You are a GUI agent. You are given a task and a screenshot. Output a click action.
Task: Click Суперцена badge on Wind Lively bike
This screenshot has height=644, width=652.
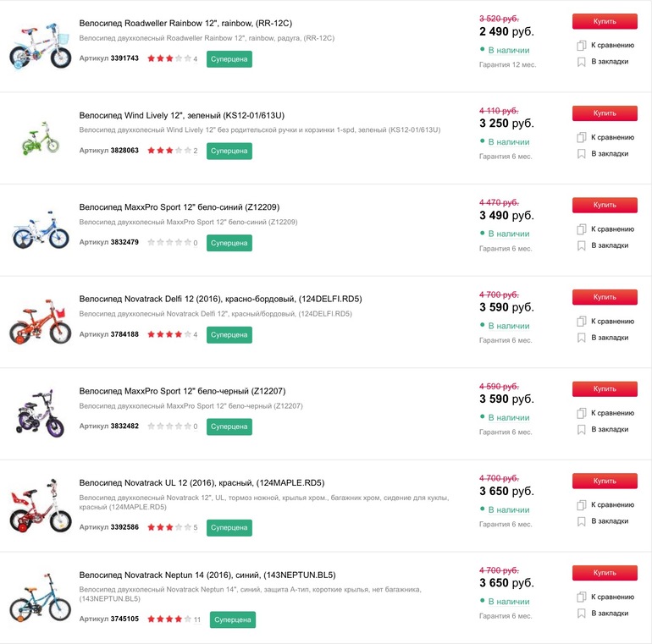229,151
